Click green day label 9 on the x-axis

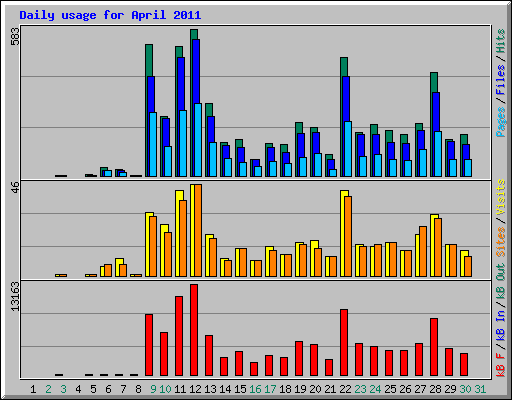pos(153,389)
